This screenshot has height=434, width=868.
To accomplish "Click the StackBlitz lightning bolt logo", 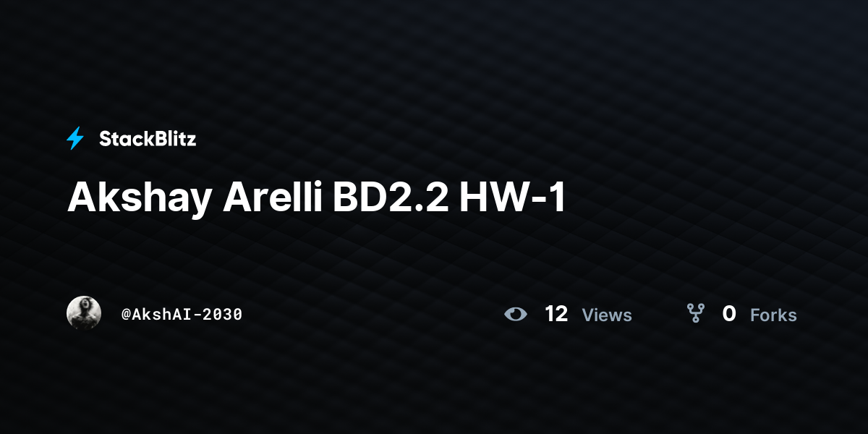I will point(75,138).
